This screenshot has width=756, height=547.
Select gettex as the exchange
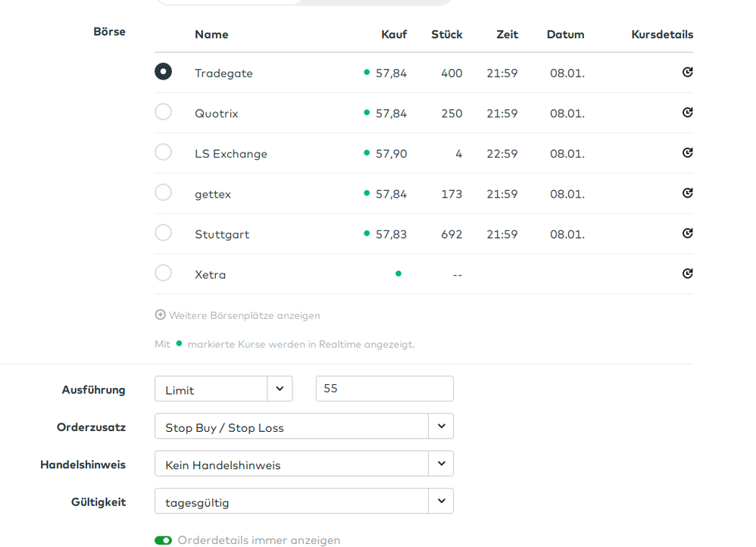163,192
